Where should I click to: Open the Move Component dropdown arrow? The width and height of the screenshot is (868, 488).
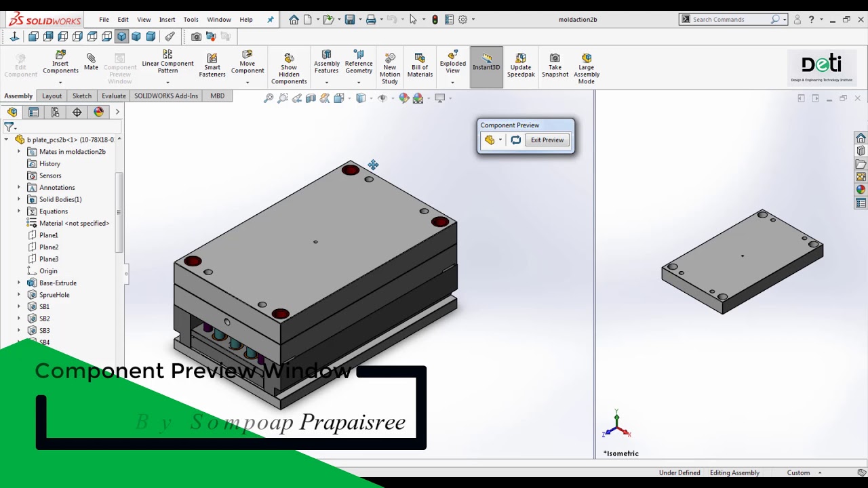(248, 83)
